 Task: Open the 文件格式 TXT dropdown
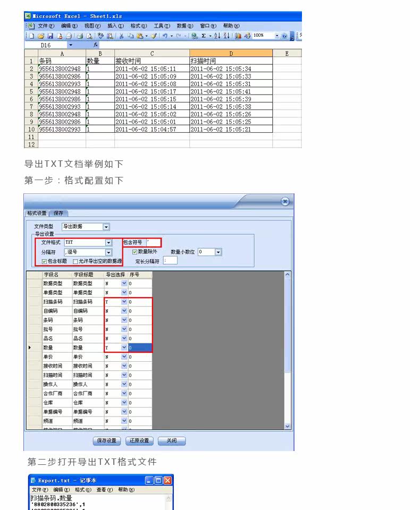click(x=108, y=243)
